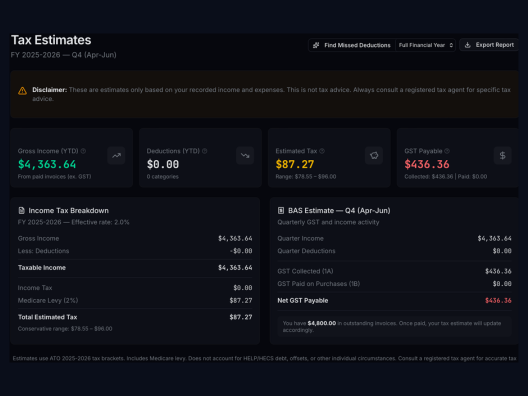Click the -$0.00 deductions amount in breakdown
This screenshot has height=396, width=528.
pos(241,251)
